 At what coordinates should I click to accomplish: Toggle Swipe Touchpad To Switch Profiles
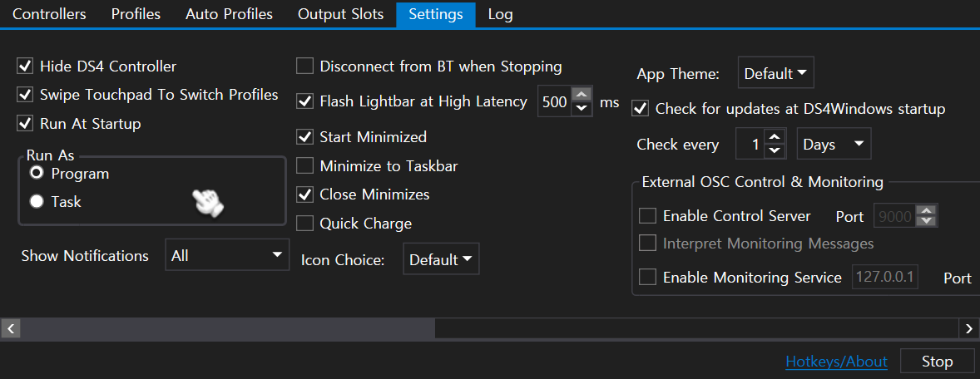pos(25,95)
